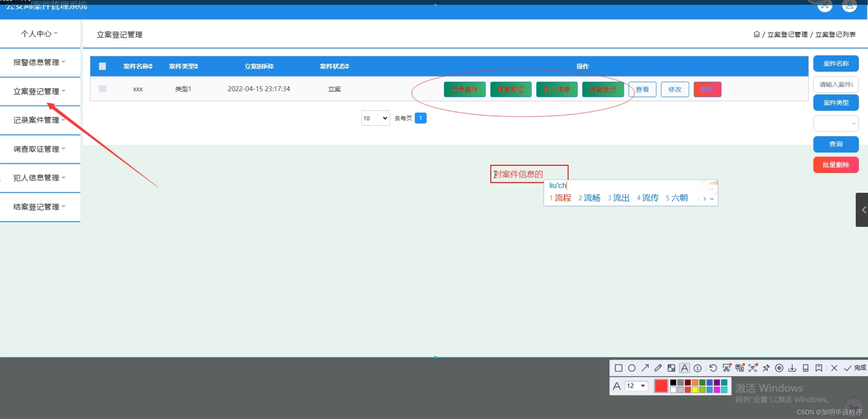Choose candidate 流畅 in IME popup
This screenshot has width=868, height=419.
(x=592, y=198)
